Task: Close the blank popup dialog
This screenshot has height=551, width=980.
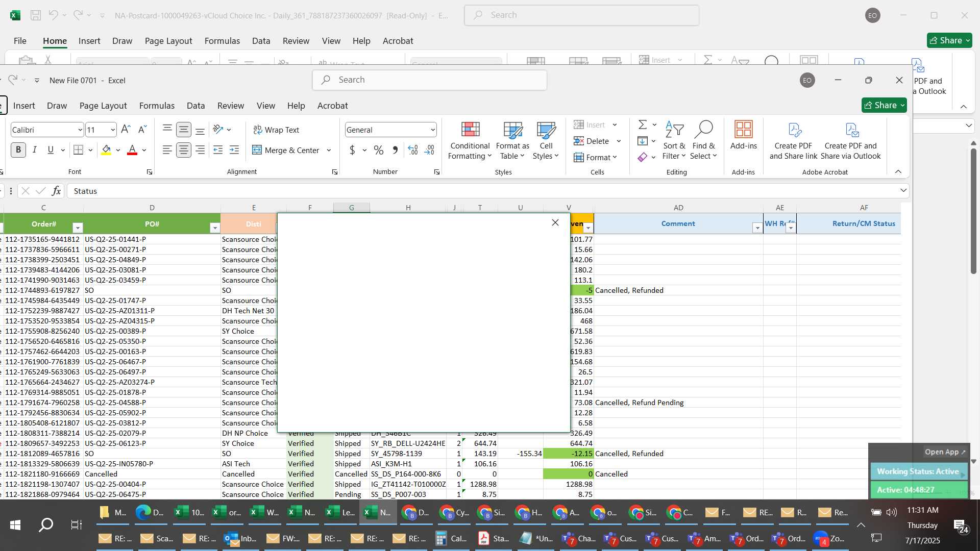Action: click(555, 222)
